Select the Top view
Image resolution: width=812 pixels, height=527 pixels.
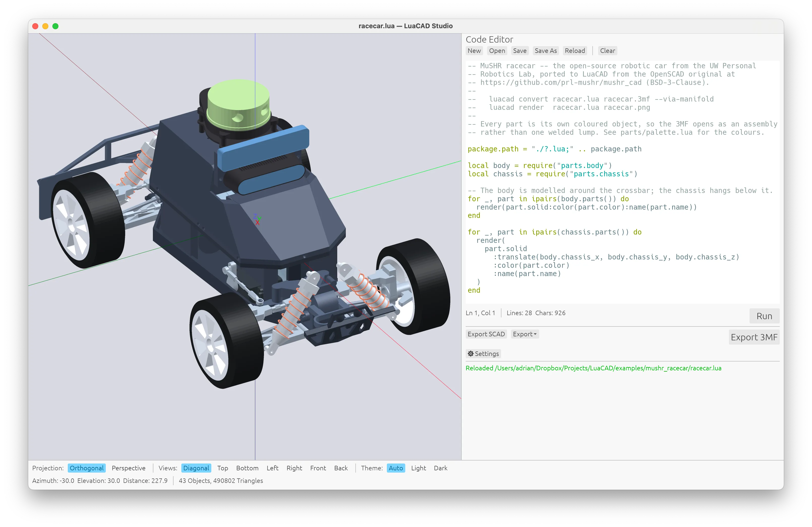pos(222,468)
